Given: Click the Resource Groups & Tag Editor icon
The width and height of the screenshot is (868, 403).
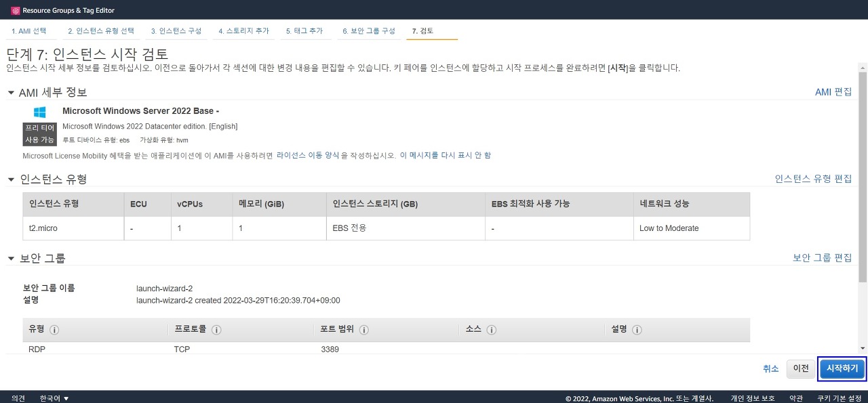Looking at the screenshot, I should point(16,10).
